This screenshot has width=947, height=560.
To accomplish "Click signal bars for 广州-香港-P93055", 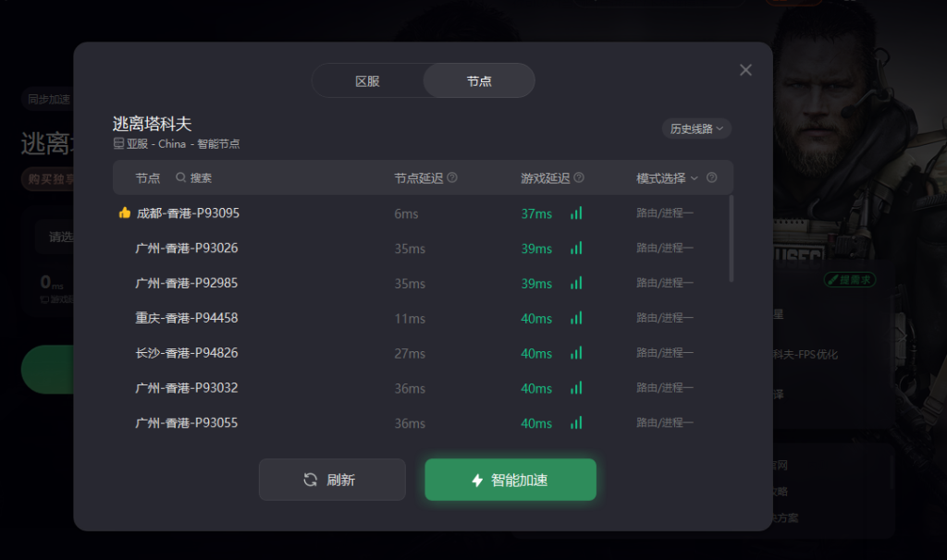I will 576,423.
